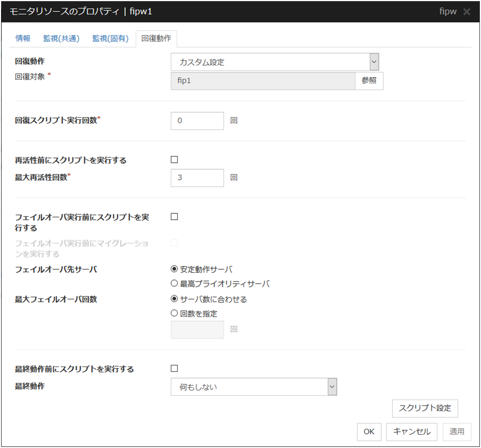Screen dimensions: 481x448
Task: Click the 参照 browse button
Action: pos(369,81)
